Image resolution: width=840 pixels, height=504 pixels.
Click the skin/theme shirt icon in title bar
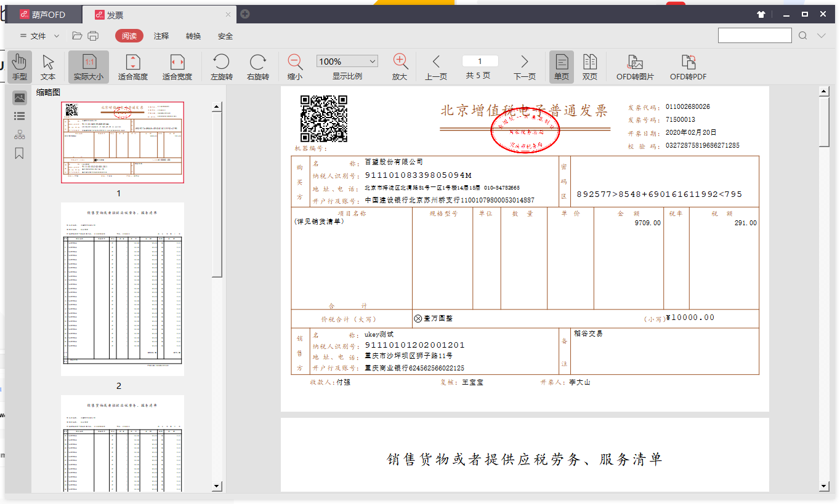point(761,14)
